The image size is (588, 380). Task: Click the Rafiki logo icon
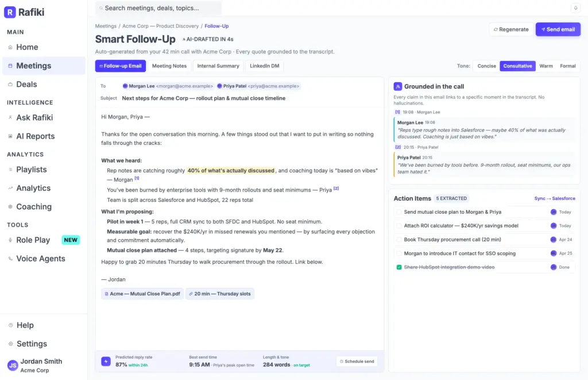click(10, 12)
